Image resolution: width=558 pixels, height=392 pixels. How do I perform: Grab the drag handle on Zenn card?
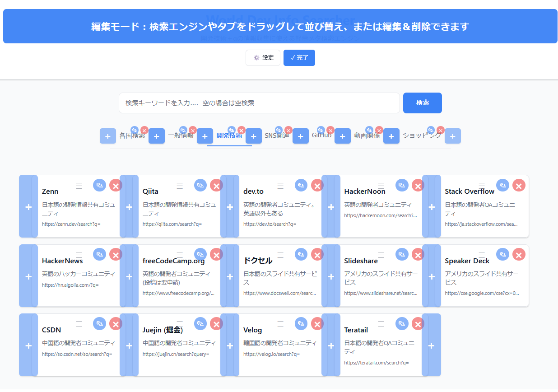click(x=79, y=186)
